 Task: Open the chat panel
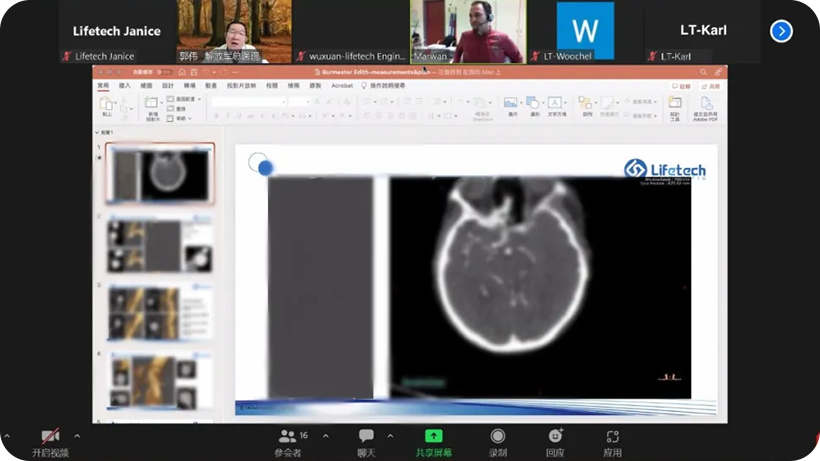point(366,437)
